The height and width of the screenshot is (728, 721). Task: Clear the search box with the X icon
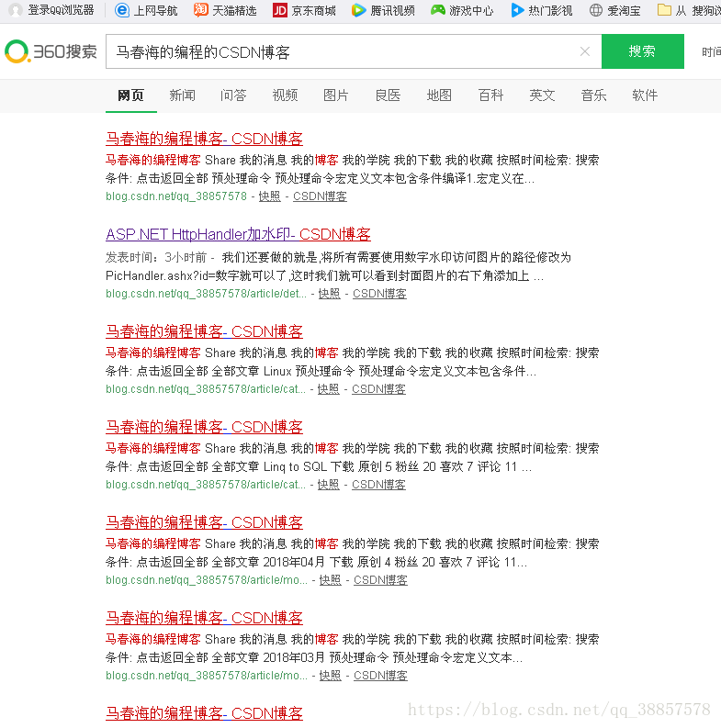coord(585,51)
